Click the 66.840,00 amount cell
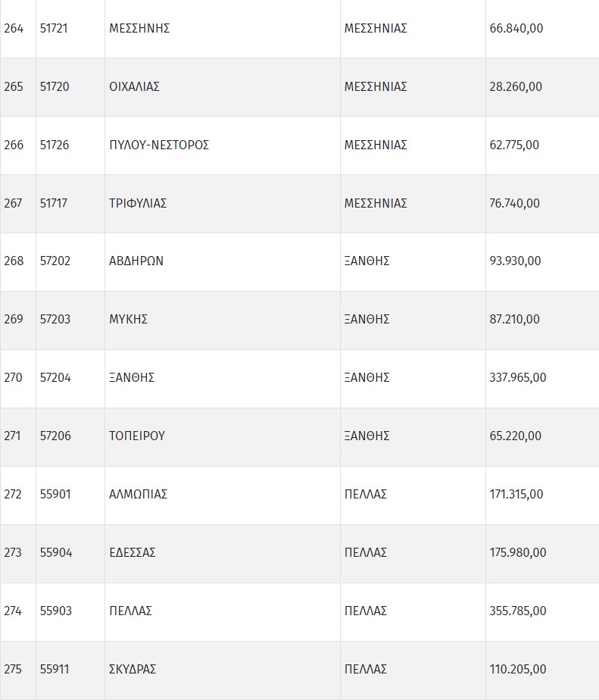Screen dimensions: 599x700 [516, 29]
